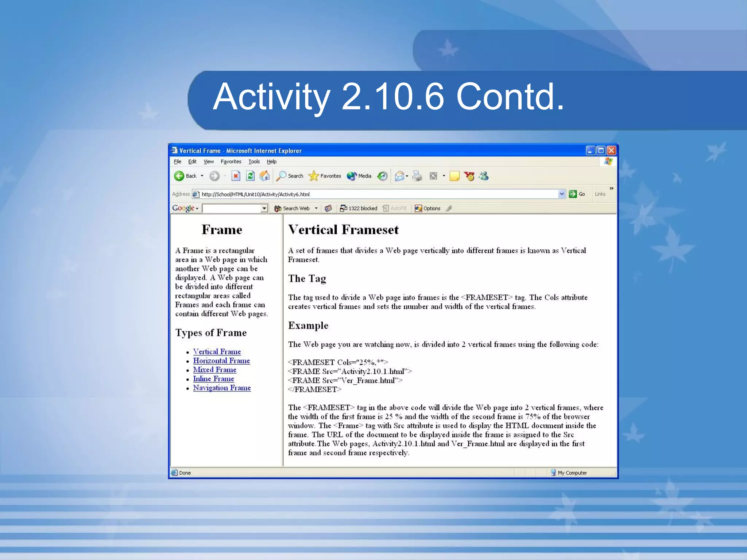Open History clock icon
Viewport: 747px width, 560px height.
tap(382, 176)
